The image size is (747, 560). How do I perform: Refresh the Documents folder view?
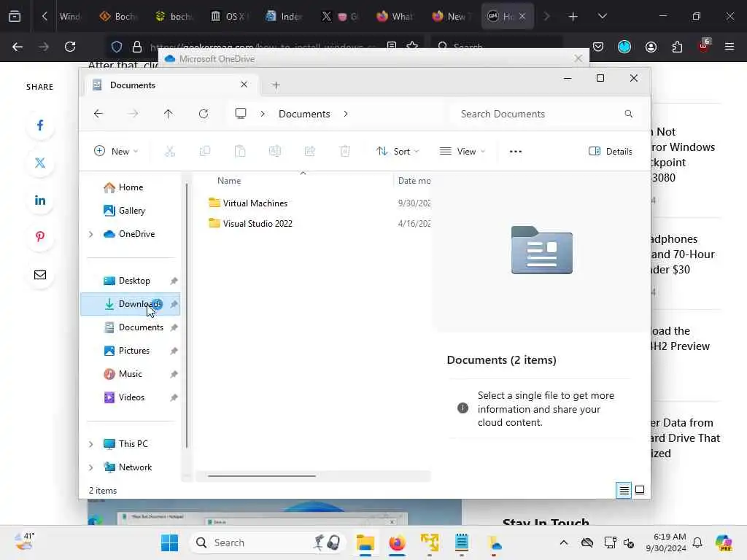[204, 114]
